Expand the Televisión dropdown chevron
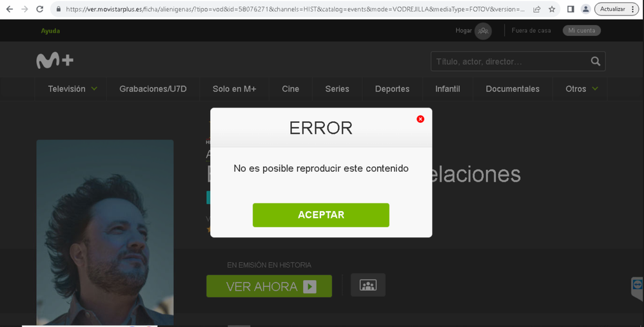This screenshot has height=327, width=644. pyautogui.click(x=94, y=89)
